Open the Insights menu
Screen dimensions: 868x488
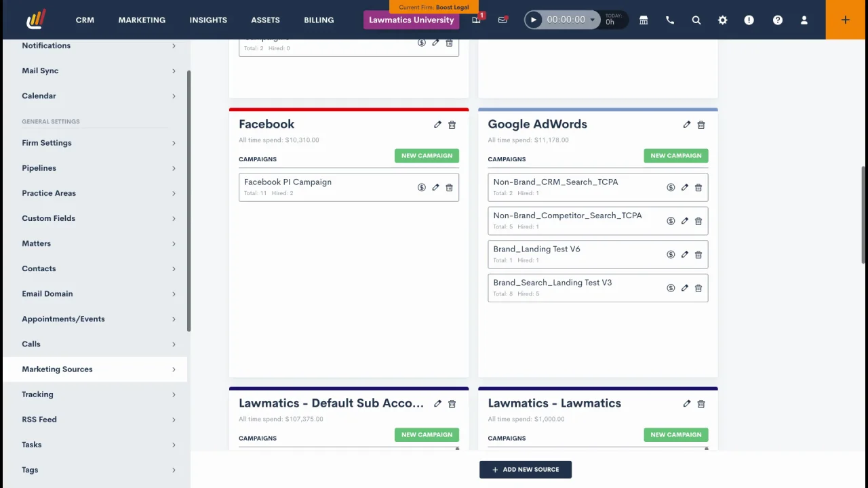(208, 20)
